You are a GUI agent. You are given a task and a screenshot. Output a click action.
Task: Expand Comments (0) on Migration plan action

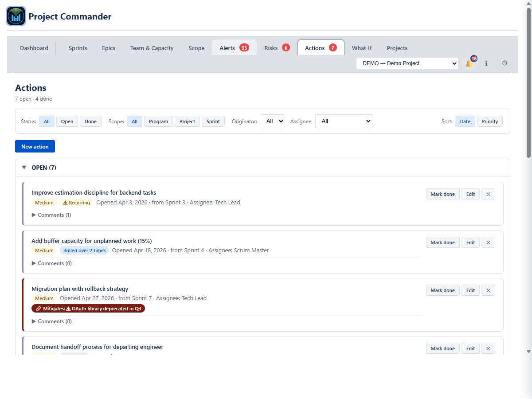click(51, 321)
